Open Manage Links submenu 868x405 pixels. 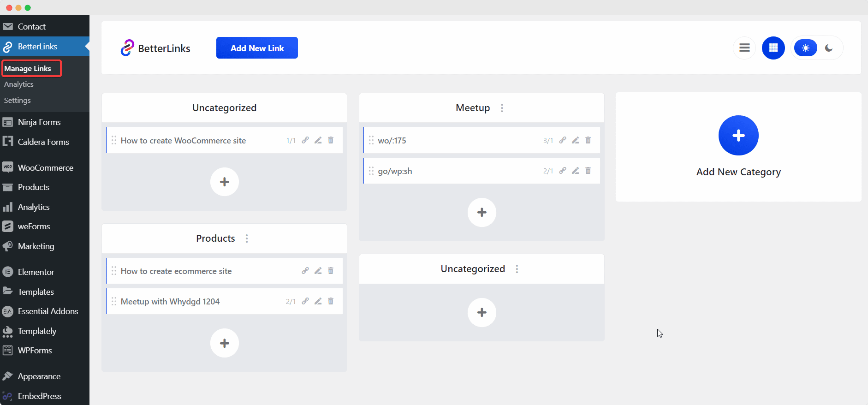[28, 68]
